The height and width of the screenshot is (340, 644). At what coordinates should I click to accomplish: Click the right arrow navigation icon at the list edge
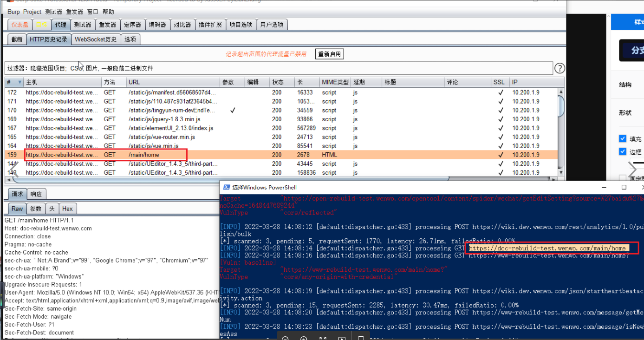[632, 170]
